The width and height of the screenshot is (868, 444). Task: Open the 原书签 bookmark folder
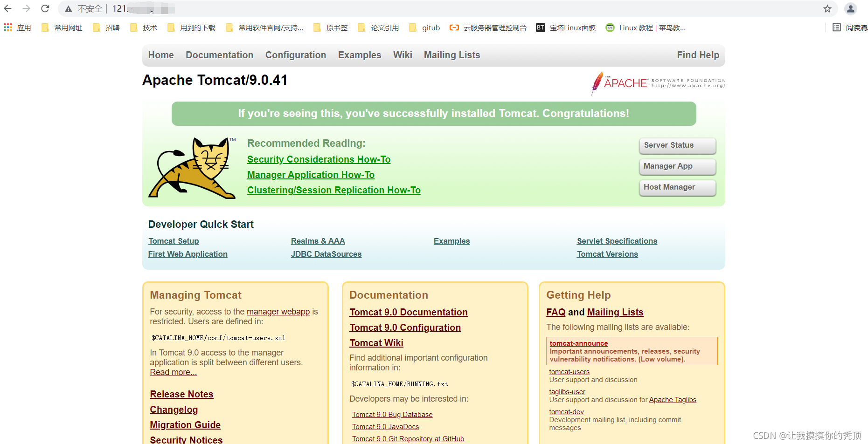(331, 28)
